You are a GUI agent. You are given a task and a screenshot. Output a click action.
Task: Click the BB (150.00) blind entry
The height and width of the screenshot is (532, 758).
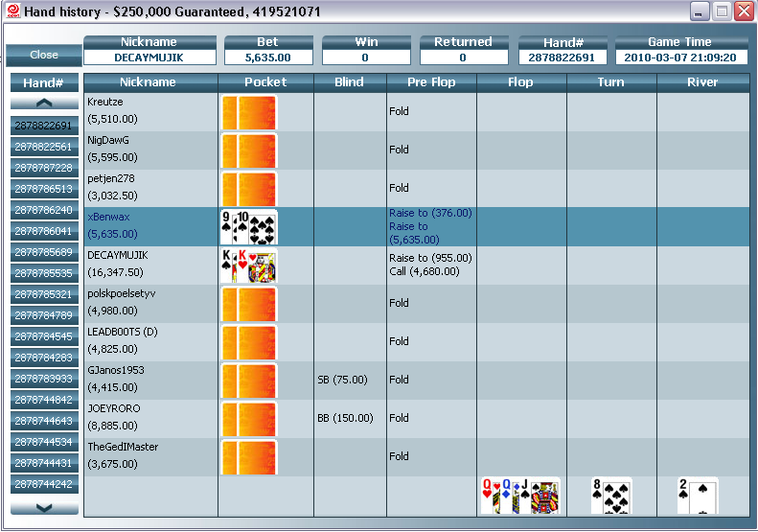345,418
